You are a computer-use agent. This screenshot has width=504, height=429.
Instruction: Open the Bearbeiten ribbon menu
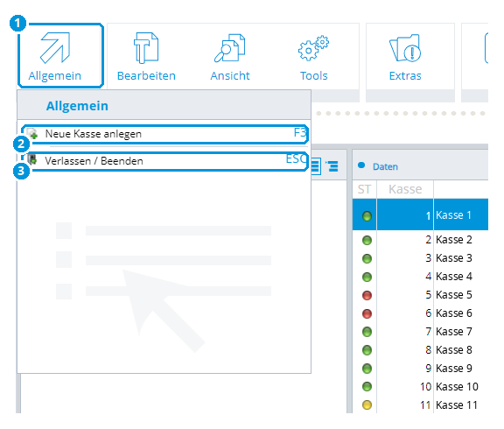(146, 57)
